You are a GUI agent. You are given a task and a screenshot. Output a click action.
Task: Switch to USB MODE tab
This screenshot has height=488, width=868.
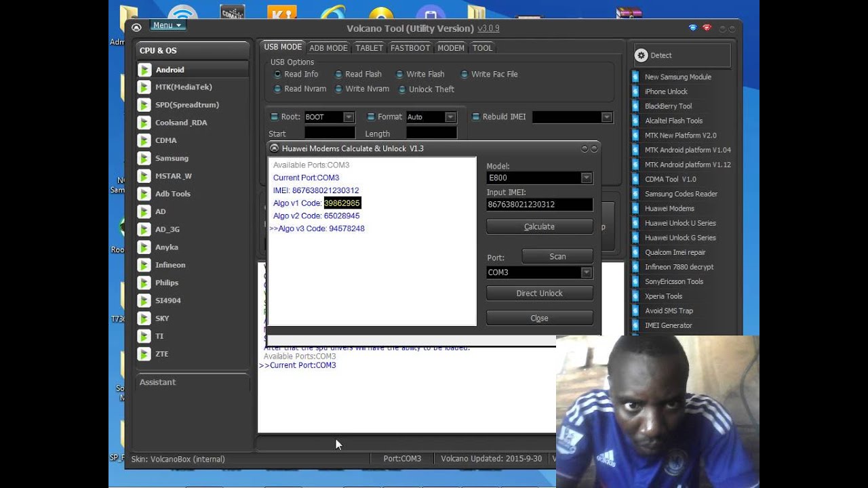tap(283, 47)
